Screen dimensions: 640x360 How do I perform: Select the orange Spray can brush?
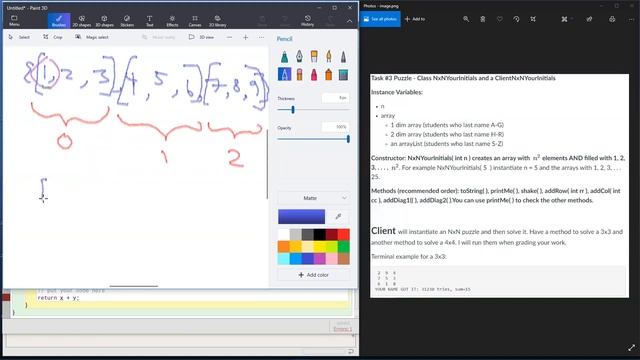click(329, 74)
